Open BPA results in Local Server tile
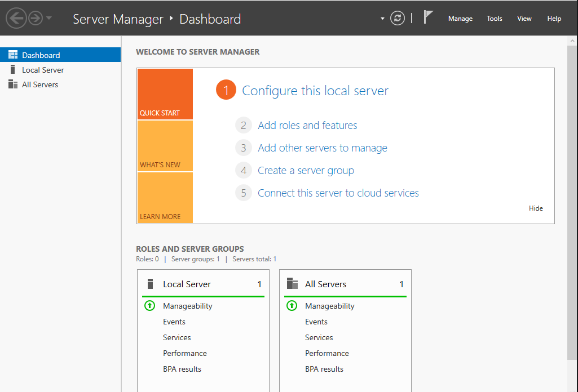578x392 pixels. [x=182, y=369]
